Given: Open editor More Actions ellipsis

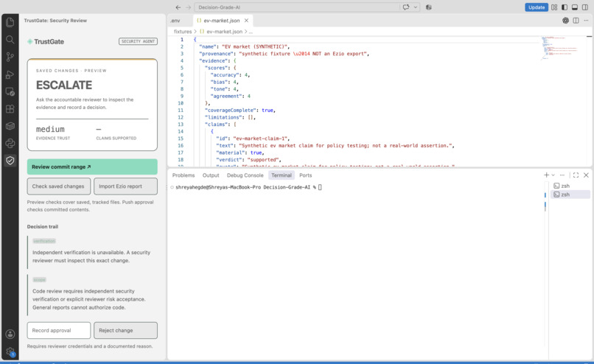Looking at the screenshot, I should 586,21.
